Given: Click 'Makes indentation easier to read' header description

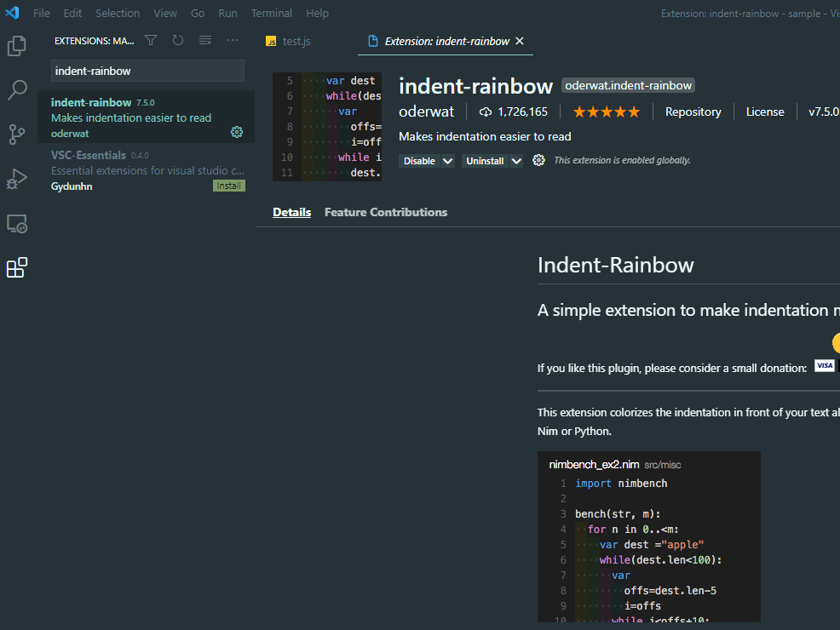Looking at the screenshot, I should (485, 136).
